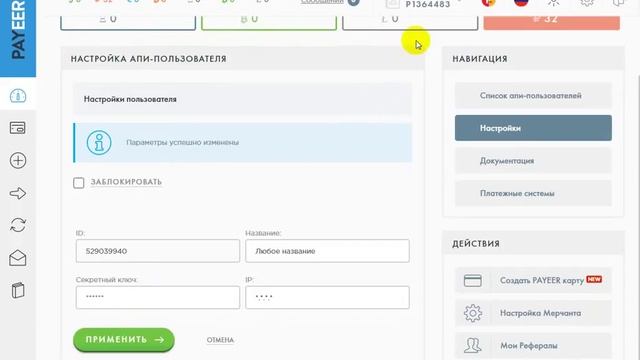Screen dimensions: 640x360
Task: Click the Russian flag language icon
Action: click(x=521, y=2)
